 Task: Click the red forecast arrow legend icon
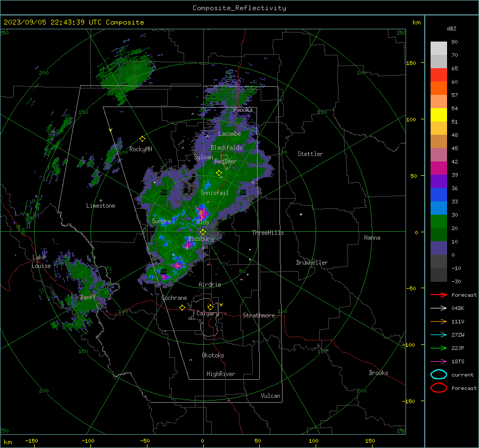coord(439,295)
